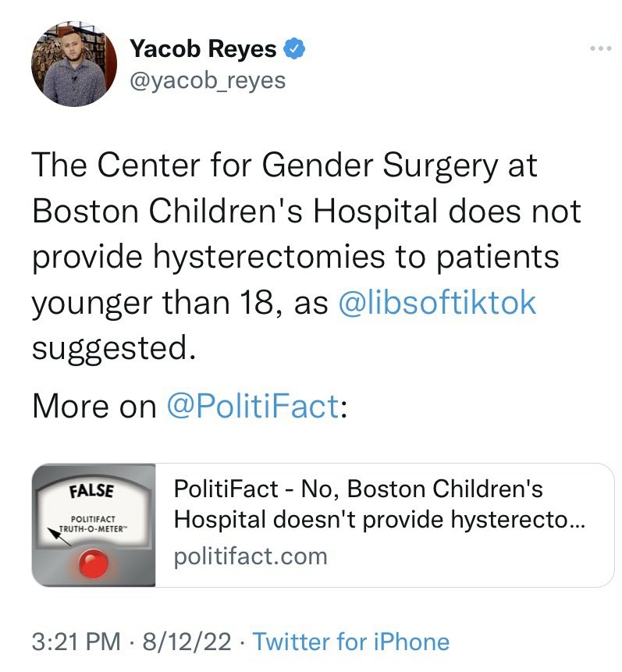Open the three-dot more options menu
This screenshot has width=622, height=672.
(599, 49)
